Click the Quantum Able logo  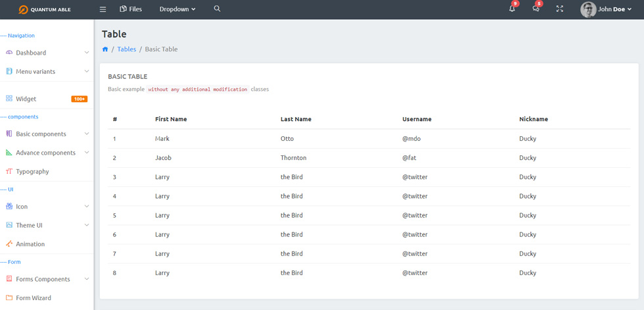(45, 9)
